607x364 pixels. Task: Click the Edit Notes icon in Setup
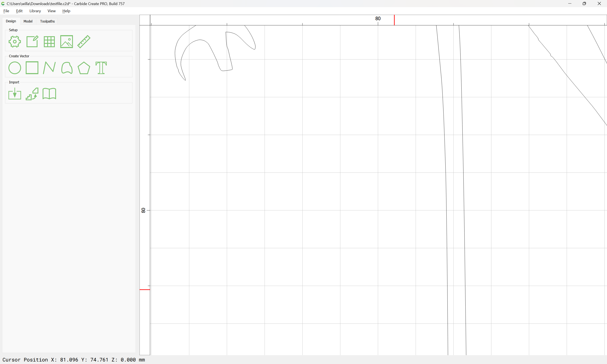[x=32, y=41]
